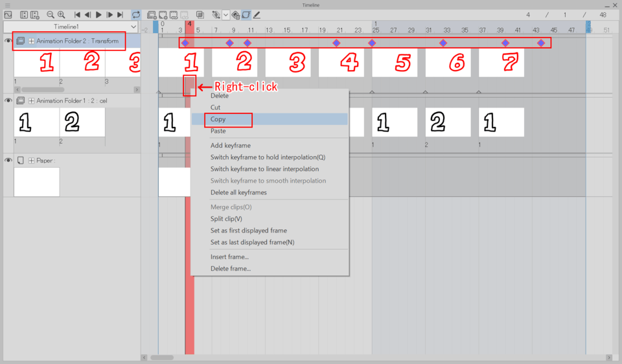Zoom in on the timeline

pos(61,15)
